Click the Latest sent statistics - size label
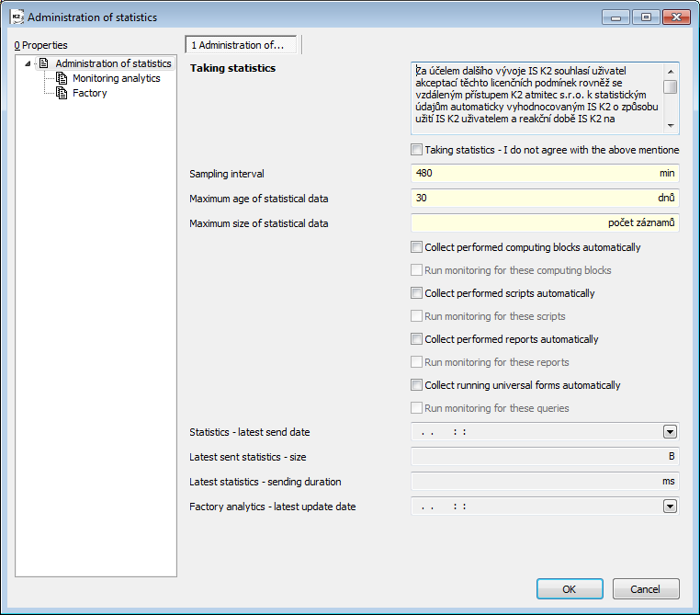Image resolution: width=700 pixels, height=615 pixels. pos(248,457)
